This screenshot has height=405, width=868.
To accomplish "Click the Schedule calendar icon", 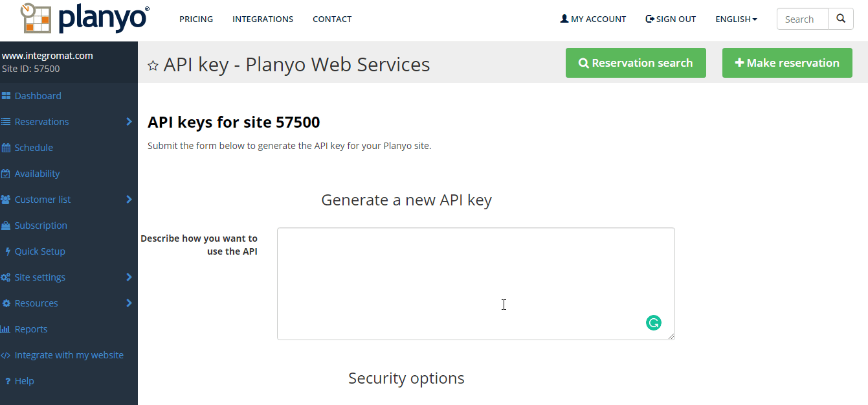I will [x=6, y=148].
